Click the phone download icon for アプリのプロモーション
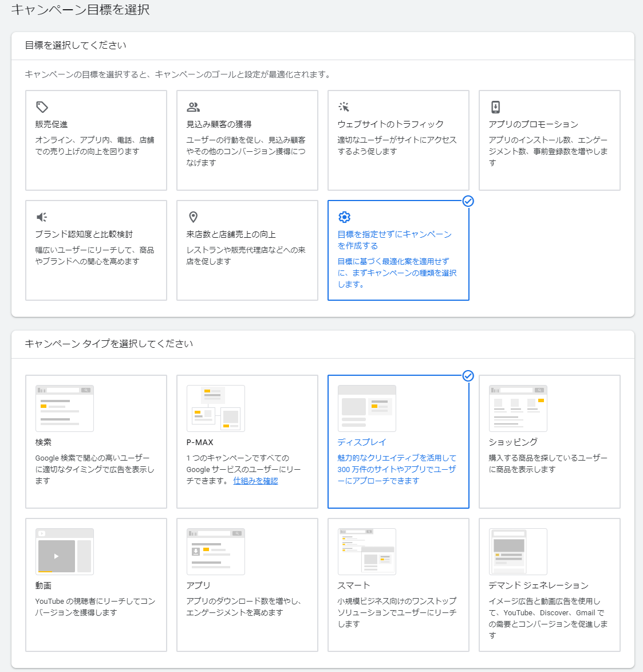The height and width of the screenshot is (672, 643). (x=495, y=106)
